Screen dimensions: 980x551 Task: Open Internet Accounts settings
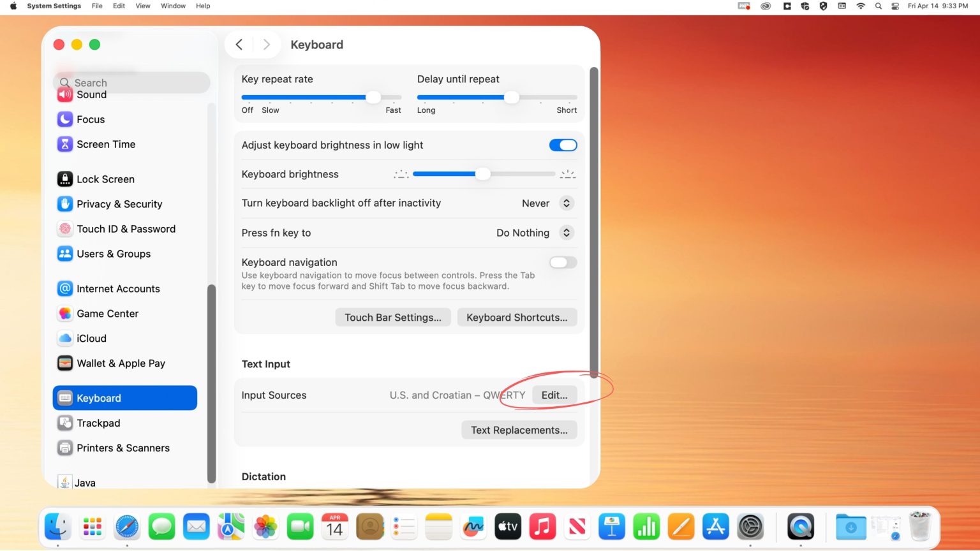click(x=117, y=288)
